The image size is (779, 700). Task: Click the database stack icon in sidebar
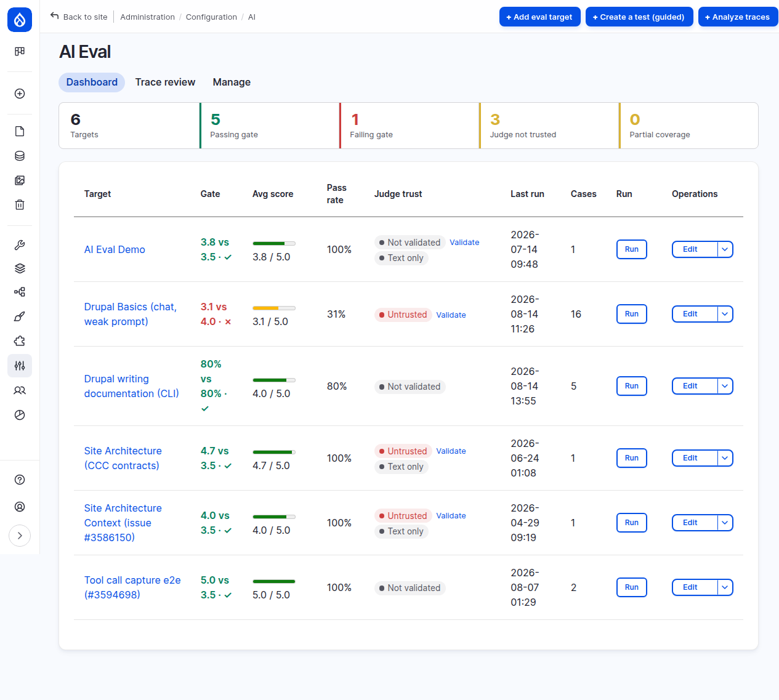(20, 156)
